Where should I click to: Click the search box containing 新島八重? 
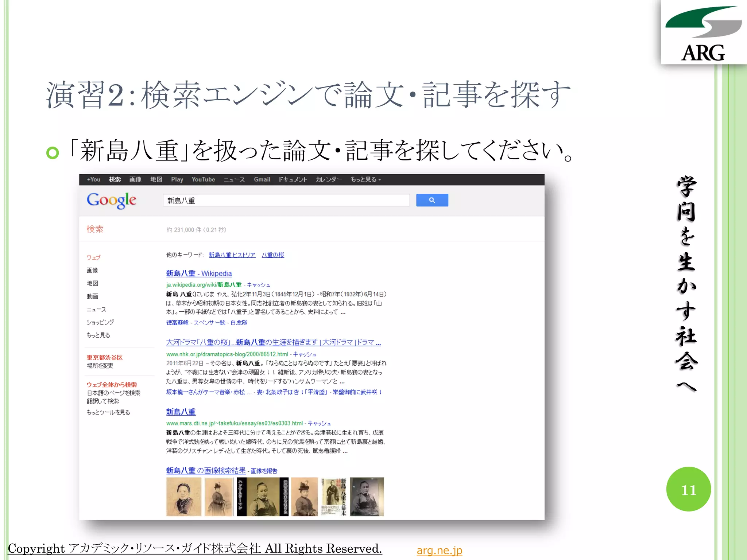tap(286, 200)
